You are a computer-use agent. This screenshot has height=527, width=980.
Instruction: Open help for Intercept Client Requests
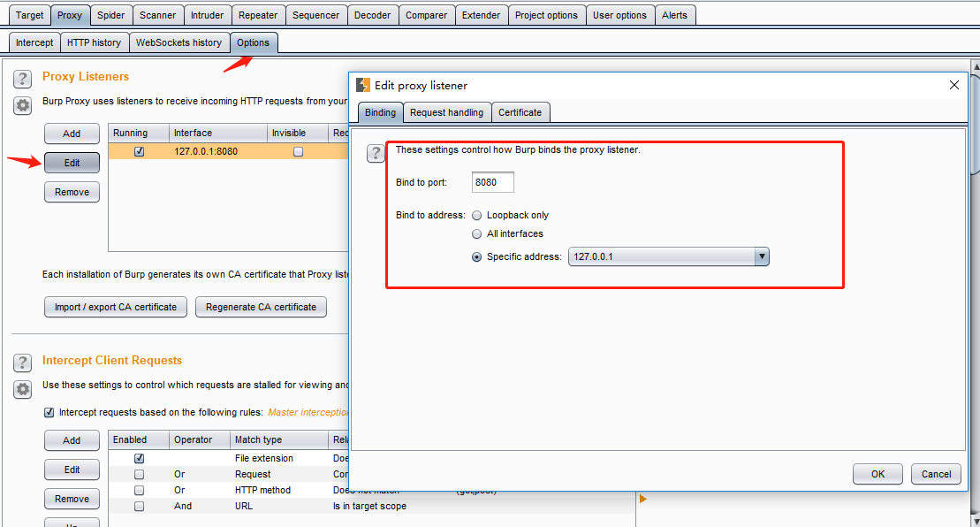coord(22,363)
